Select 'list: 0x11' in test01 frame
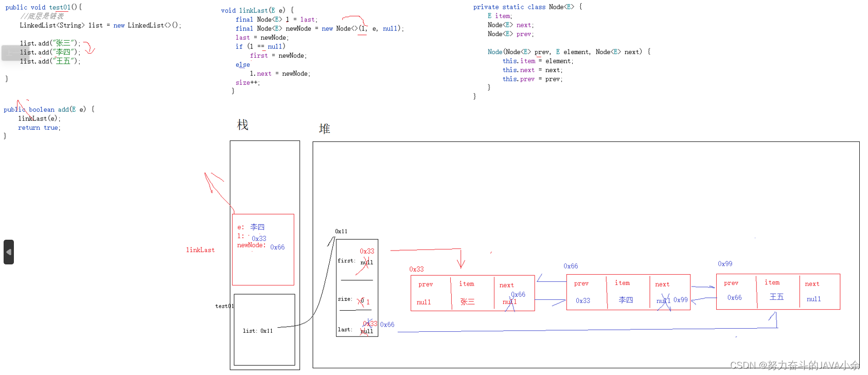The width and height of the screenshot is (868, 375). click(x=258, y=331)
